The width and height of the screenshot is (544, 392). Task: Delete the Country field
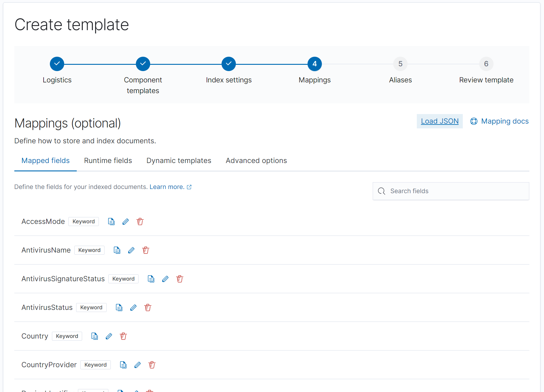point(123,336)
